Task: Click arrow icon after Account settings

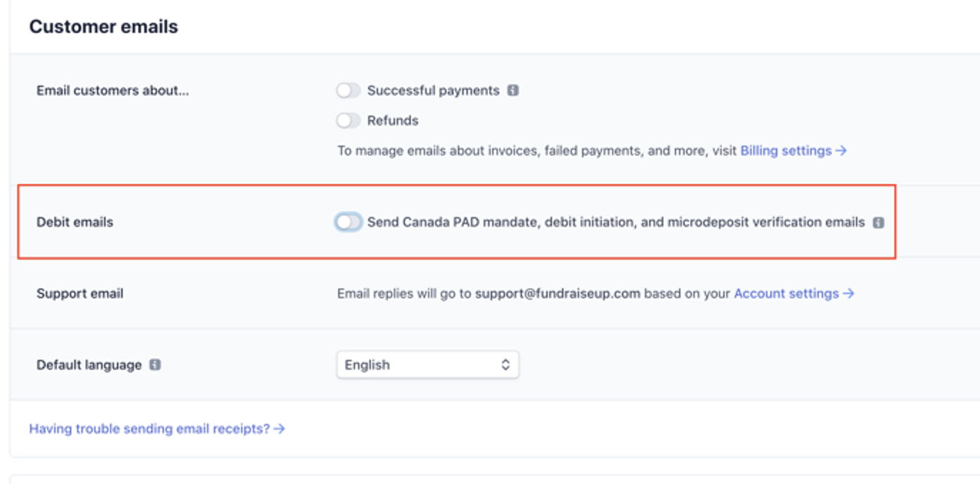Action: coord(848,294)
